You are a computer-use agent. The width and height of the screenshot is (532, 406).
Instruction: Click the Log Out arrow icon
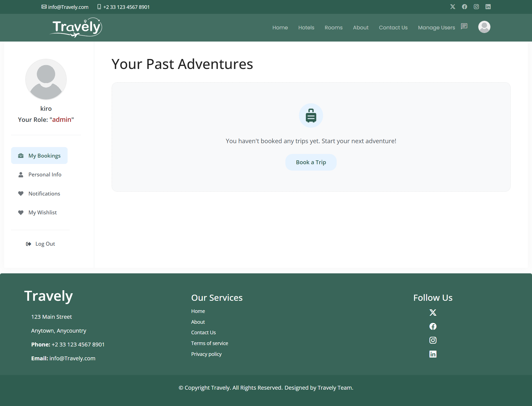pos(29,244)
